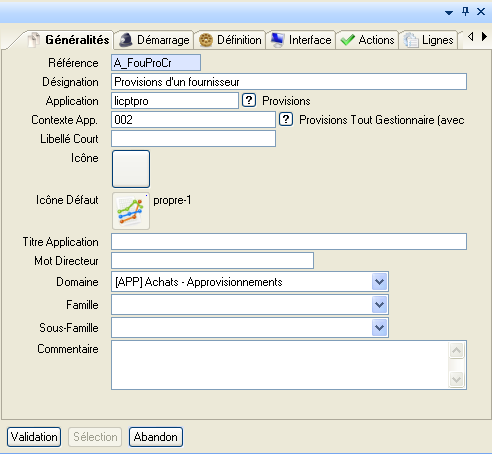Screen dimensions: 492x454
Task: Pin the panel with the pushpin icon
Action: pos(465,12)
